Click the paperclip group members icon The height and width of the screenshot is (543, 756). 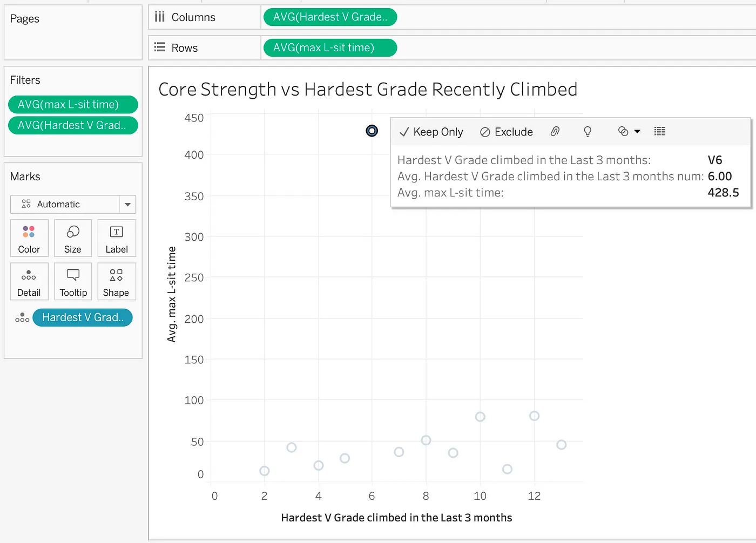(x=555, y=132)
